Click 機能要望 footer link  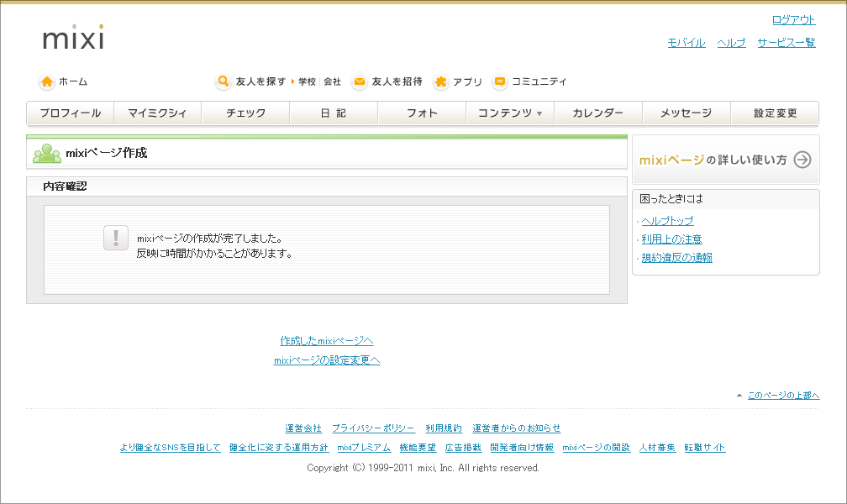click(x=418, y=448)
